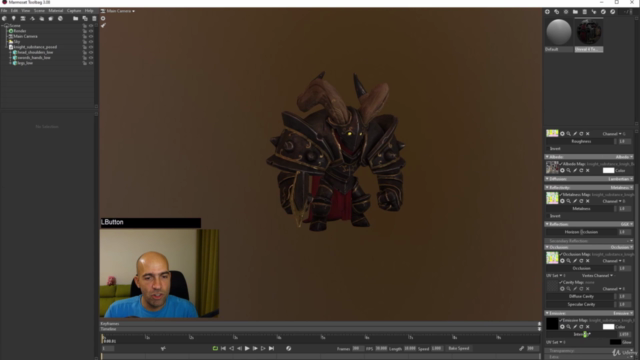Screen dimensions: 640x360
Task: Toggle visibility eye of Render row
Action: (x=91, y=31)
